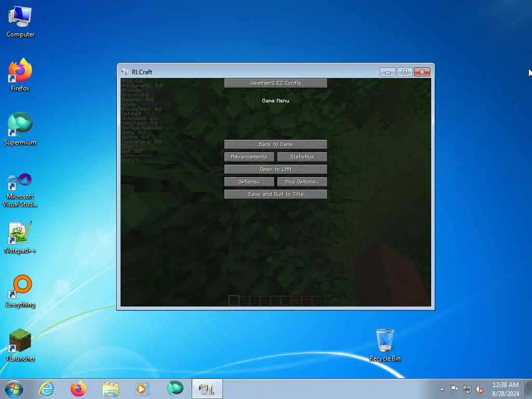Open the Advancements screen

point(249,157)
